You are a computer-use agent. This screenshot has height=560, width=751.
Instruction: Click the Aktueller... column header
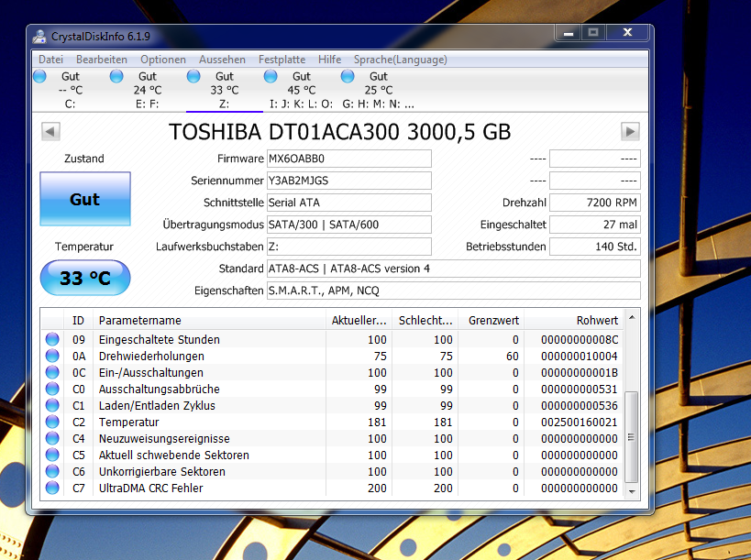[x=359, y=320]
